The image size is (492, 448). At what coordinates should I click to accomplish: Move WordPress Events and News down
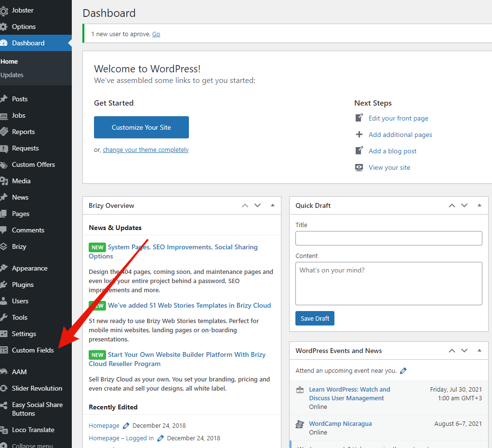point(465,351)
